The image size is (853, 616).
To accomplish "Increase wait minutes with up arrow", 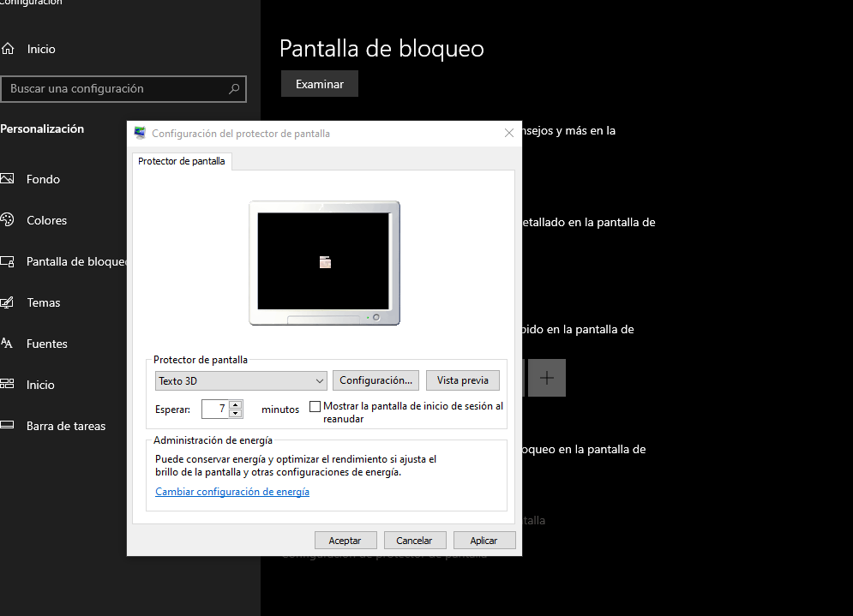I will pyautogui.click(x=236, y=404).
